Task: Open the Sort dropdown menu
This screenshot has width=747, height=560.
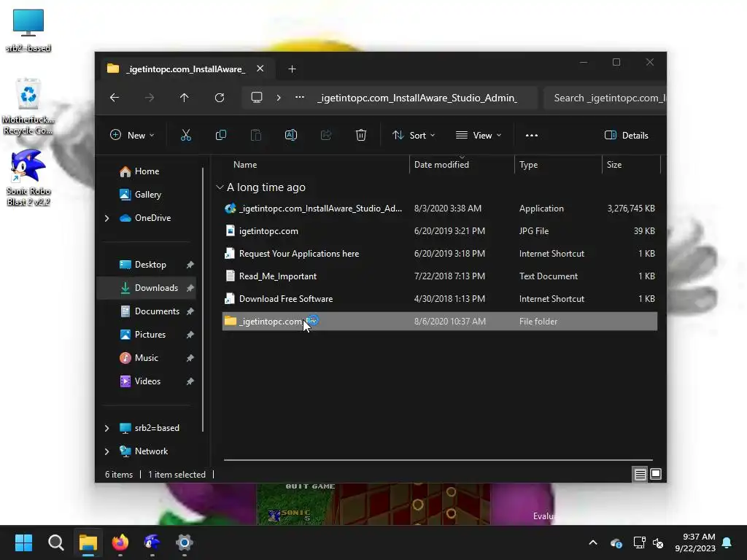Action: [414, 135]
